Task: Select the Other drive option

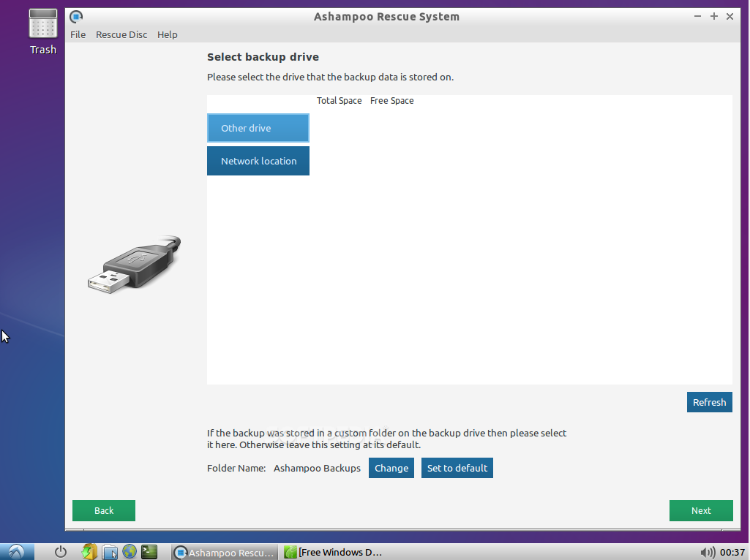Action: point(258,128)
